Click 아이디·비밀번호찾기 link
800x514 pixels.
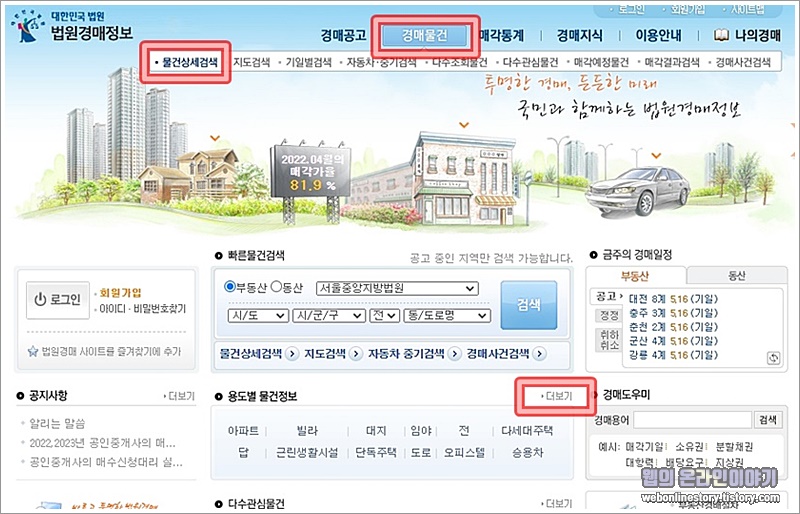pos(141,309)
